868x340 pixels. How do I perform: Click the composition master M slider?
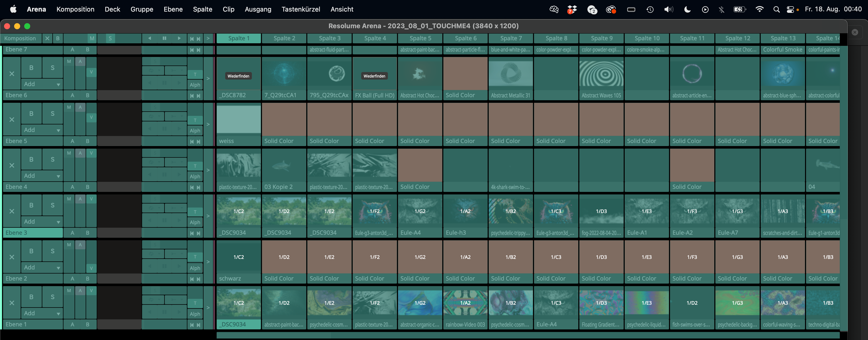(92, 39)
